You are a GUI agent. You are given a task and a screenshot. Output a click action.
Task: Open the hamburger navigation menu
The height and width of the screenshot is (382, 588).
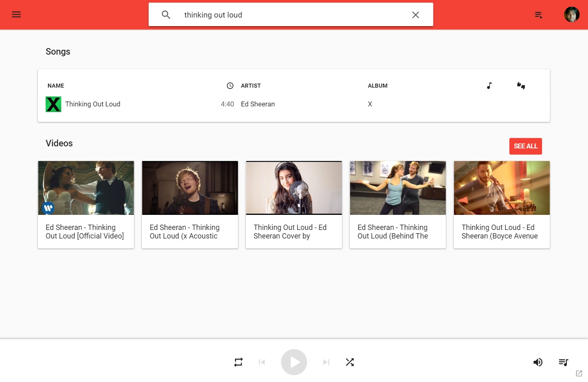16,15
